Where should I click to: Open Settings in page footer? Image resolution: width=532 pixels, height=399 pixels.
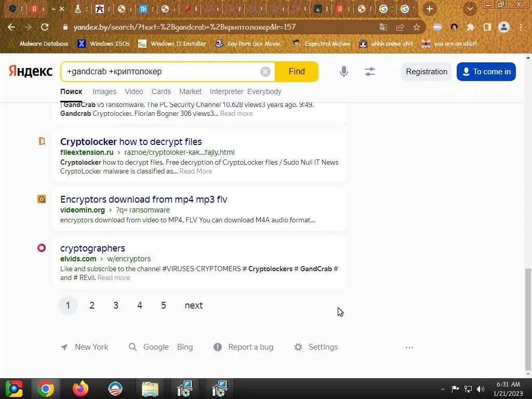click(x=316, y=347)
